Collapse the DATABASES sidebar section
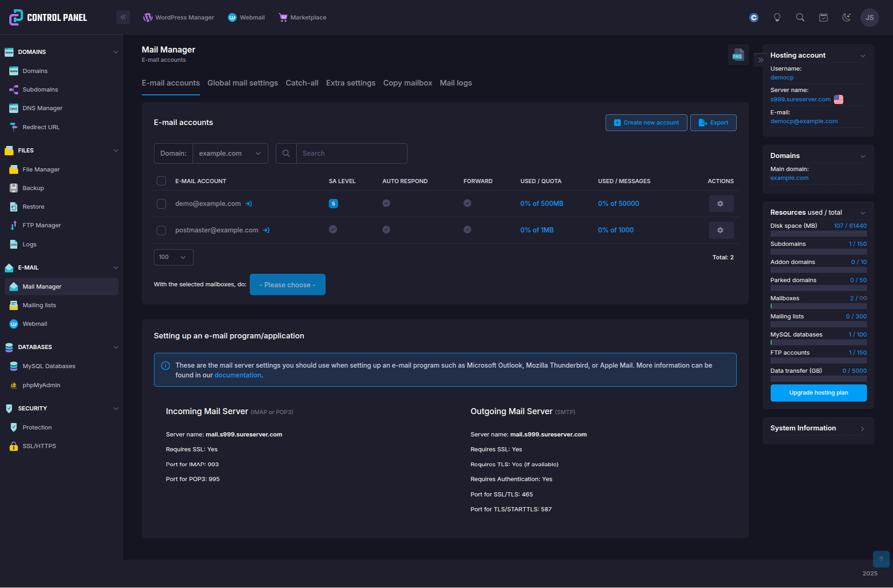The width and height of the screenshot is (893, 588). click(x=116, y=347)
